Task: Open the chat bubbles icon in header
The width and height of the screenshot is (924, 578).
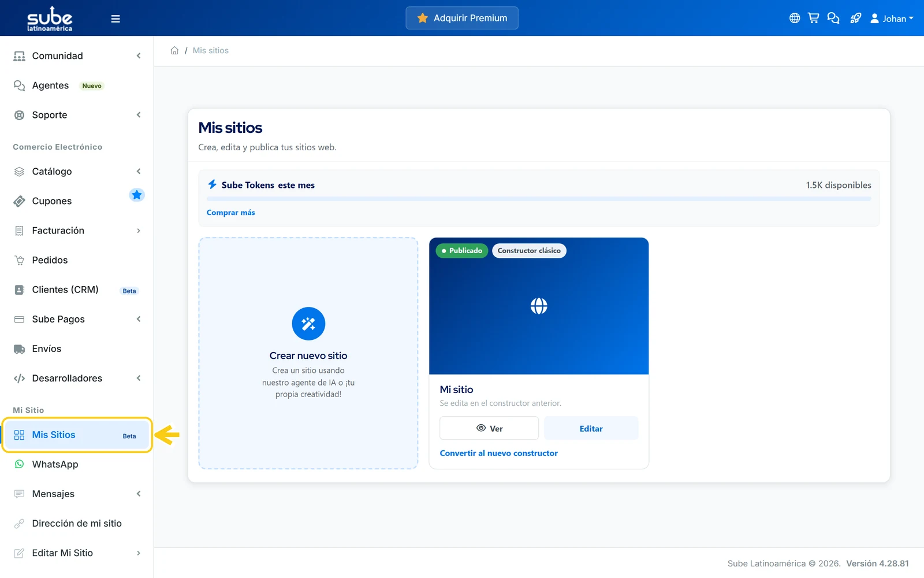Action: [x=833, y=18]
